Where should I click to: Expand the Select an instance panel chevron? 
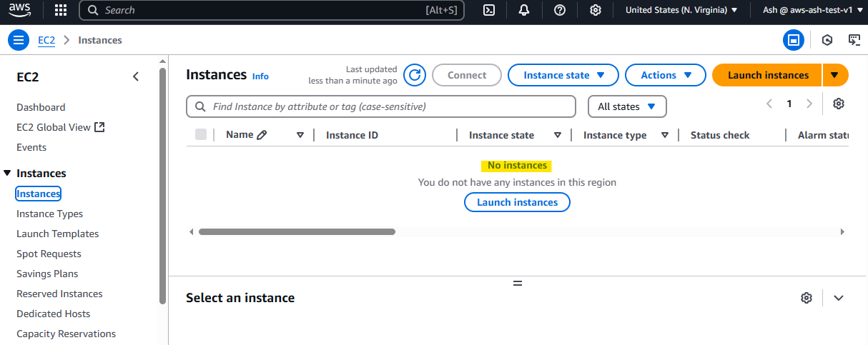tap(839, 298)
